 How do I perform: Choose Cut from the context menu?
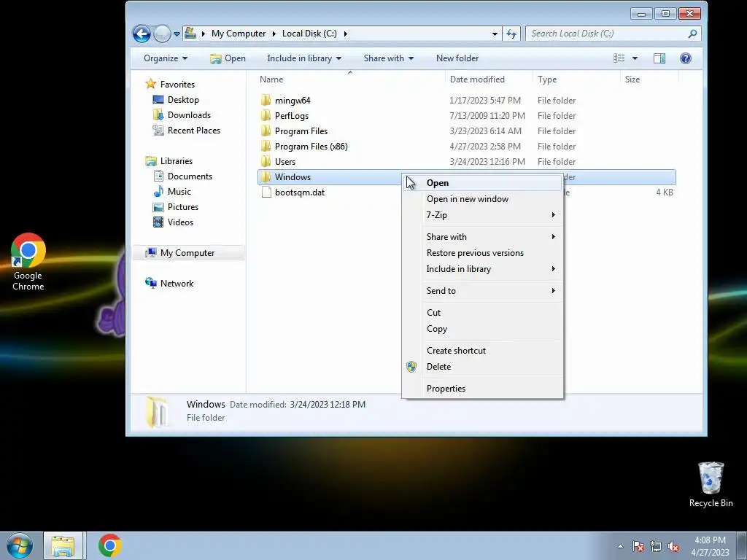[x=483, y=313]
